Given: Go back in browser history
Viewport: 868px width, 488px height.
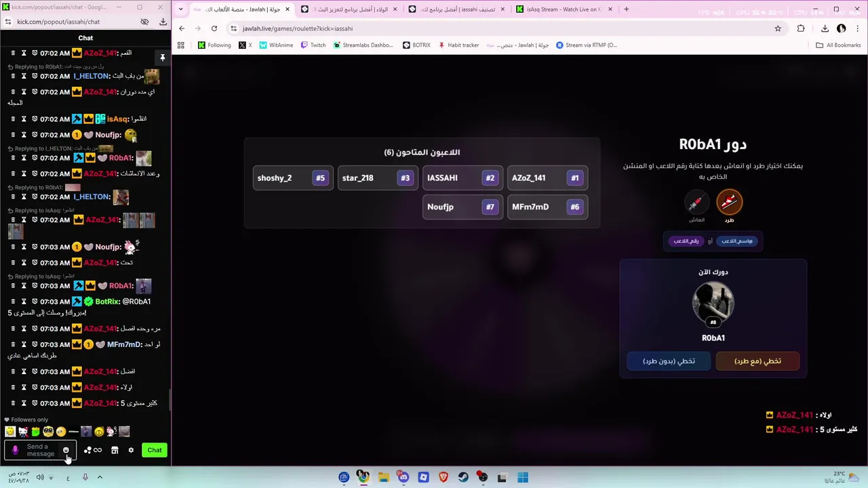Looking at the screenshot, I should pos(182,28).
